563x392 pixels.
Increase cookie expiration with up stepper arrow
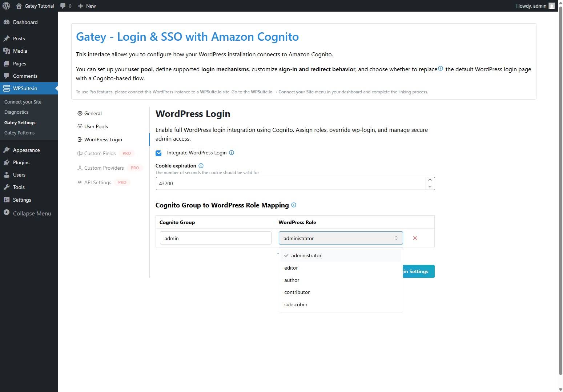click(430, 180)
